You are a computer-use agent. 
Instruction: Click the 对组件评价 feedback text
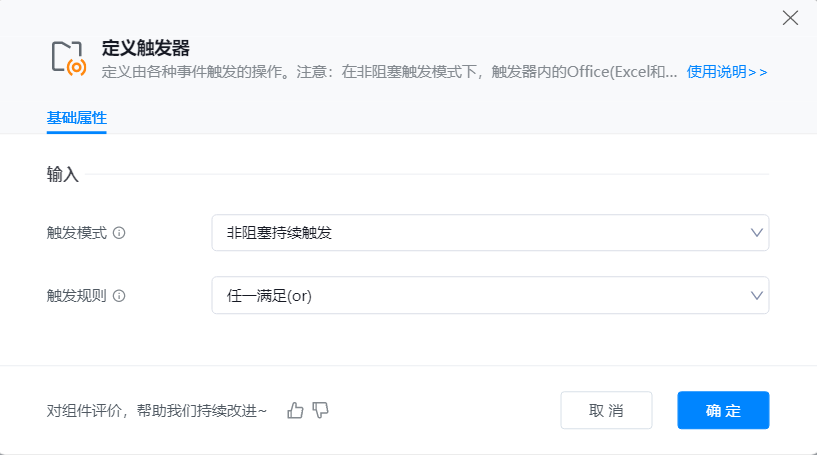(x=157, y=410)
